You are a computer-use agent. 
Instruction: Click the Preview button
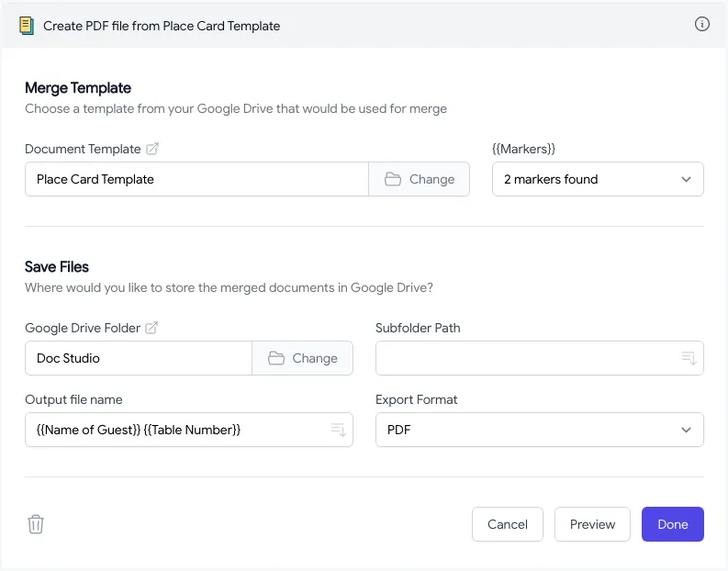tap(592, 524)
